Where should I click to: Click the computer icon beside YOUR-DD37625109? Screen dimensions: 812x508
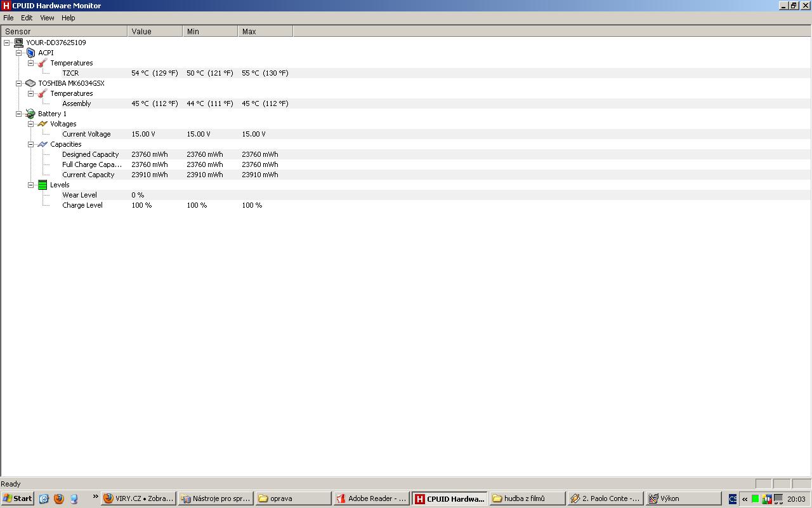[x=18, y=43]
